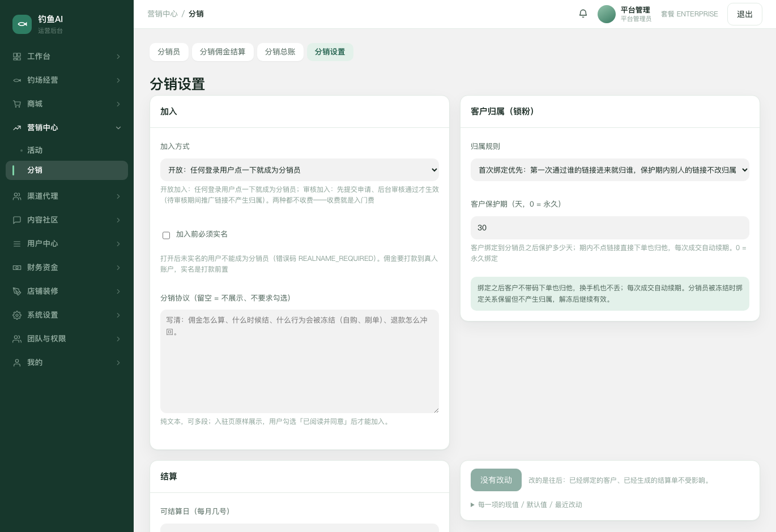Click the 没有改动 save button
Viewport: 776px width, 532px height.
click(x=496, y=480)
